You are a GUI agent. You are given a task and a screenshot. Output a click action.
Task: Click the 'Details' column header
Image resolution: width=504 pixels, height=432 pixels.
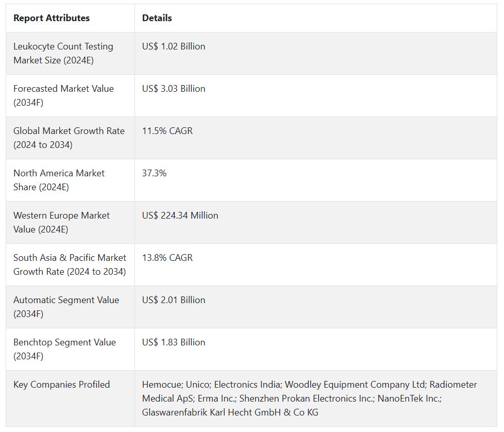(x=157, y=18)
